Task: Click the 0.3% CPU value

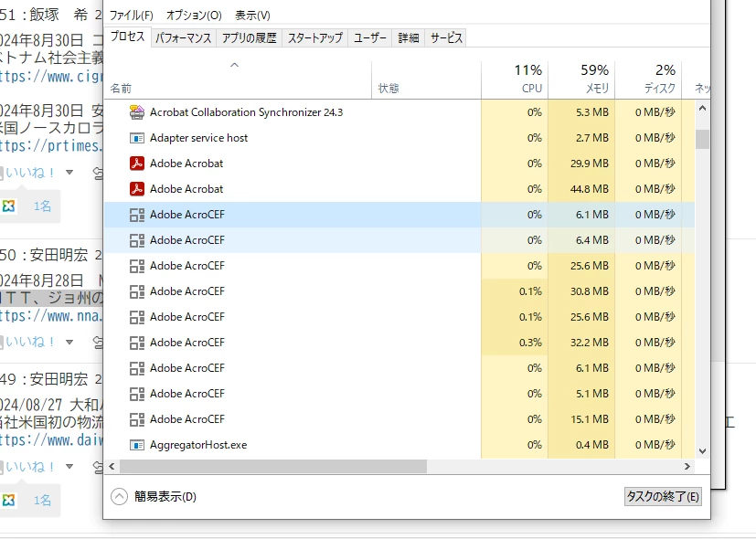Action: click(x=530, y=343)
